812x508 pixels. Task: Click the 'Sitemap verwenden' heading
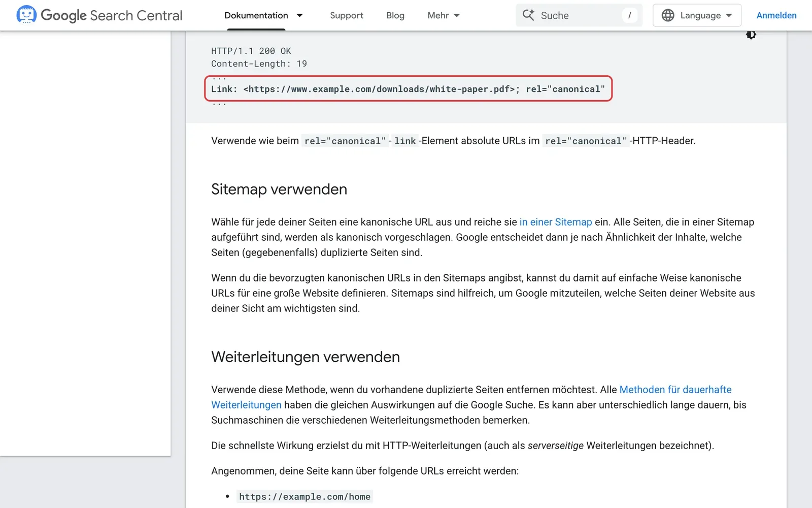(x=279, y=189)
